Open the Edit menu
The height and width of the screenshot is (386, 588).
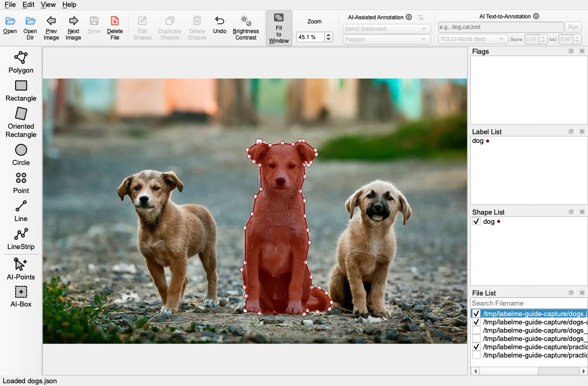(x=28, y=5)
